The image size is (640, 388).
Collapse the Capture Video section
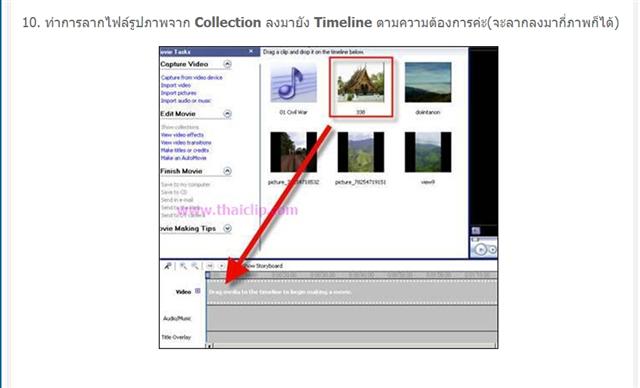click(227, 64)
